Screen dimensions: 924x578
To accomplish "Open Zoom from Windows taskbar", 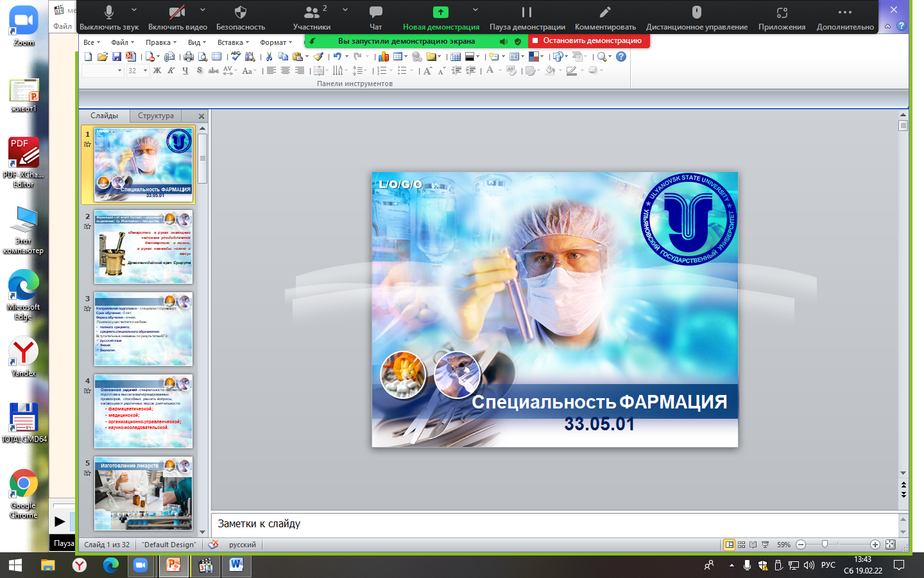I will click(141, 565).
